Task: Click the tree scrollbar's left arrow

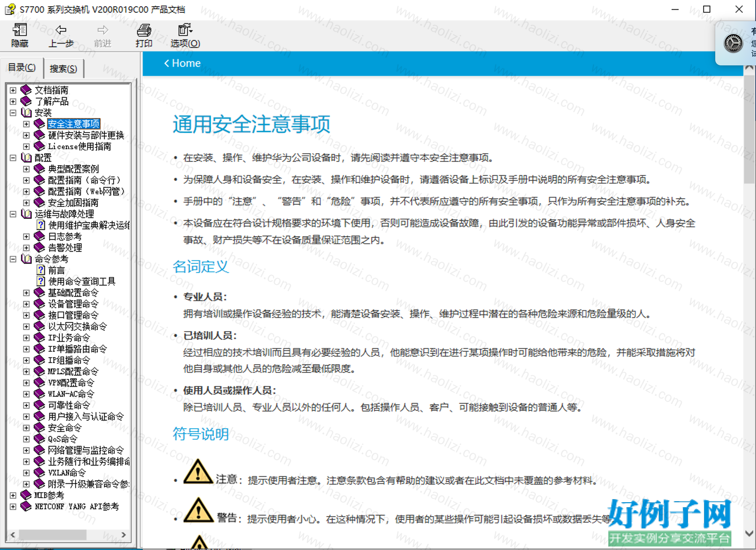Action: coord(13,535)
